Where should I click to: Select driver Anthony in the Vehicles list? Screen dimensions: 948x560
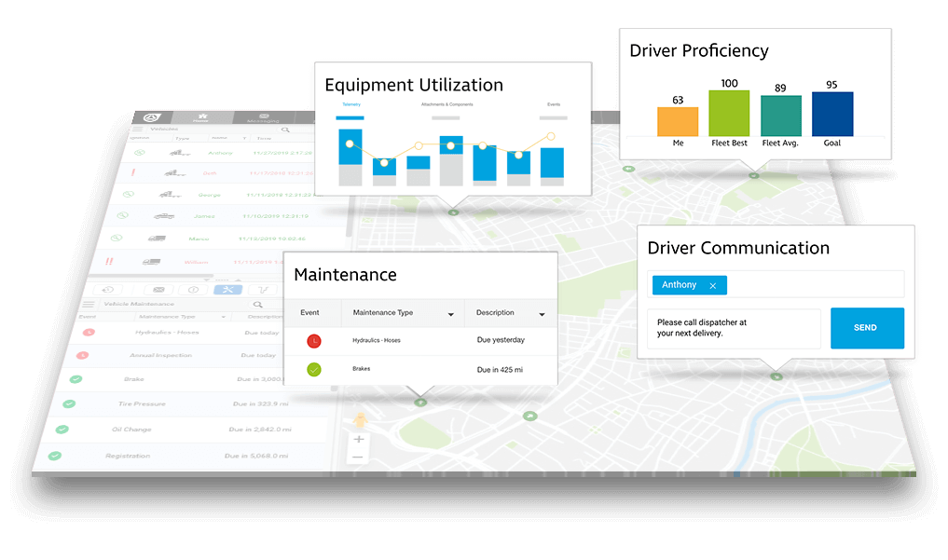tap(222, 152)
